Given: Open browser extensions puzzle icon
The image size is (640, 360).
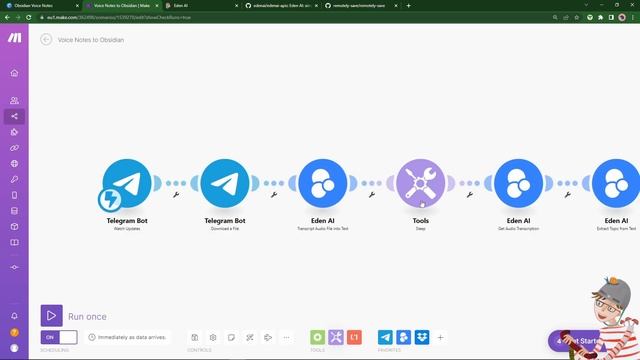Looking at the screenshot, I should point(600,18).
